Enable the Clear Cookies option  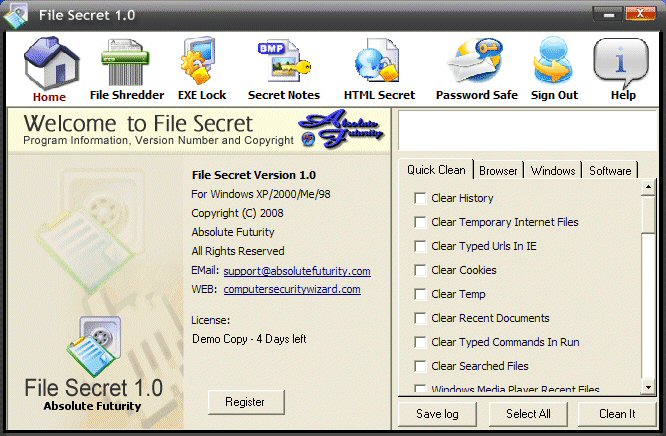pos(420,270)
